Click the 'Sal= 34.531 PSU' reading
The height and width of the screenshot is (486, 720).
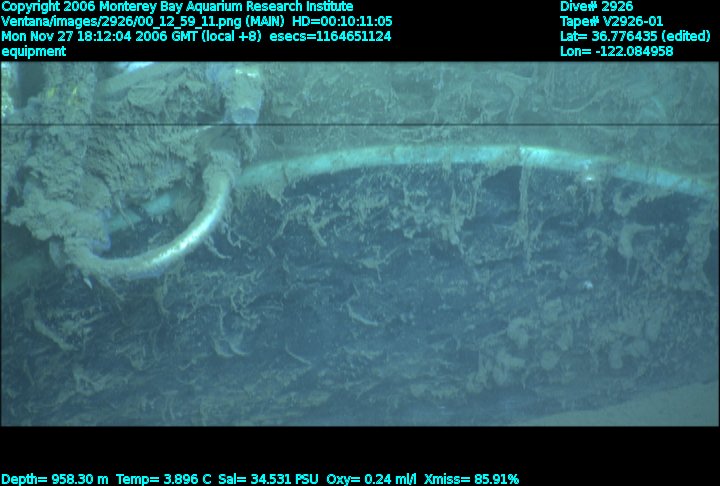pos(268,479)
